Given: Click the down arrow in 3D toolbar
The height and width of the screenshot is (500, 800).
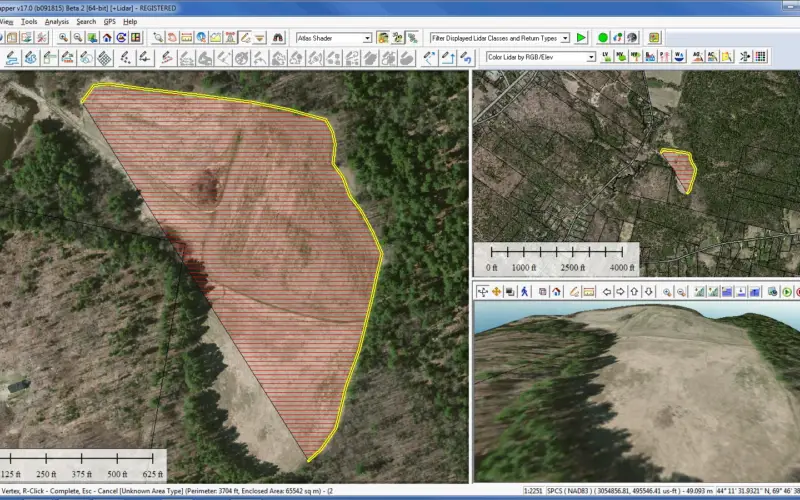Looking at the screenshot, I should tap(648, 292).
